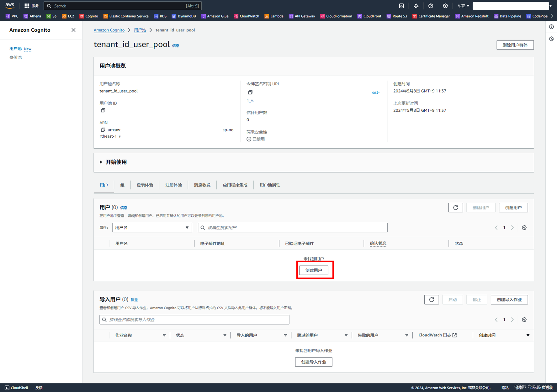
Task: Copy the user pool ARN
Action: coord(103,130)
